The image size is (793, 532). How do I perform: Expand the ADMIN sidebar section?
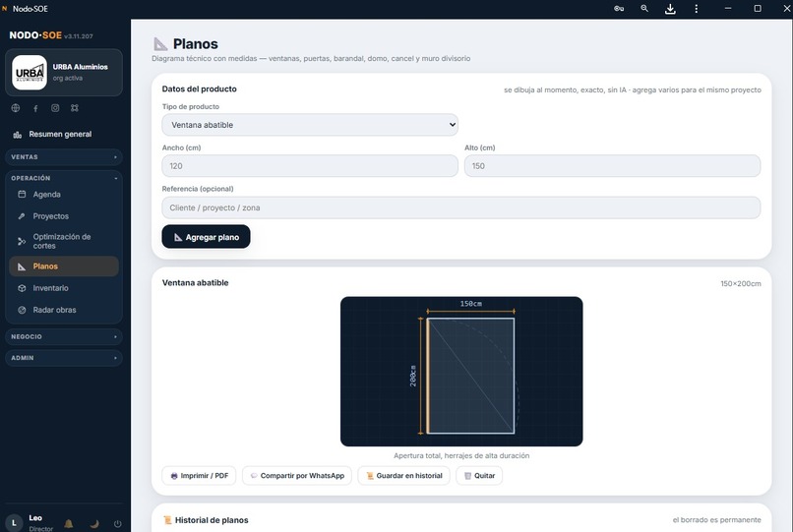coord(64,358)
